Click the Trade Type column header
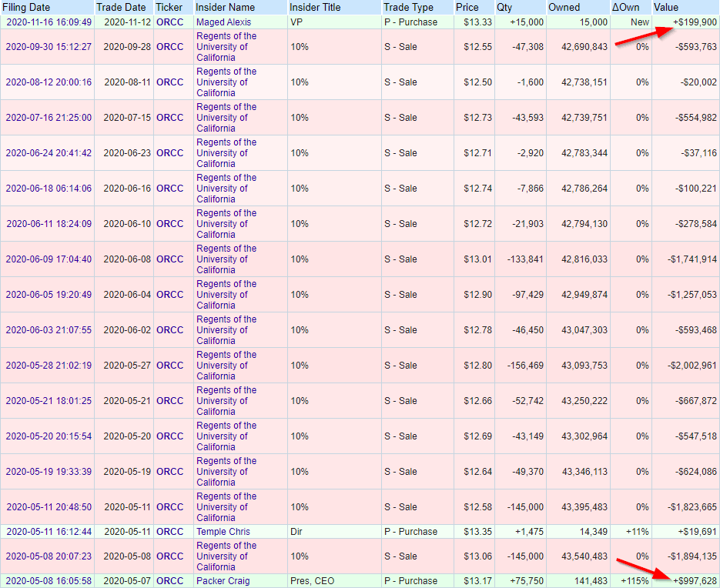720x588 pixels. click(408, 7)
